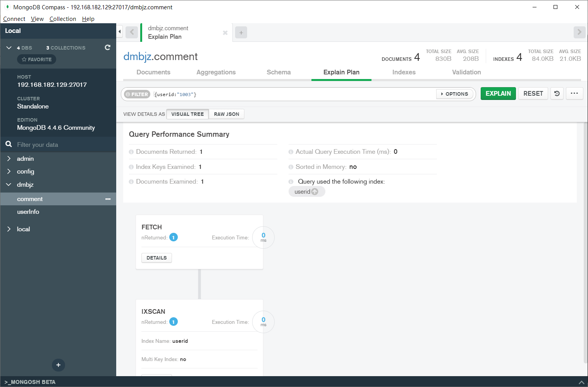Click the FETCH execution time circle
The height and width of the screenshot is (387, 588).
coord(263,237)
